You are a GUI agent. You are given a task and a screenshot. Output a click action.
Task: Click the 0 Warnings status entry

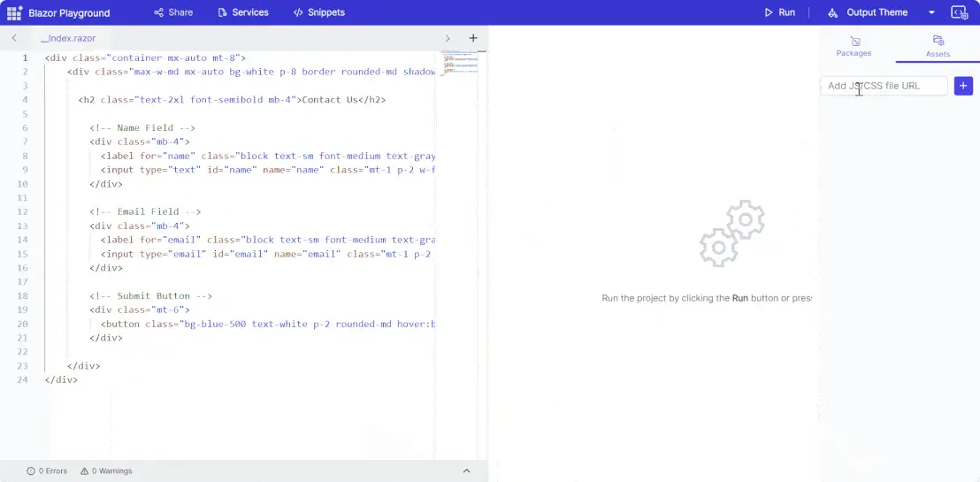(106, 471)
